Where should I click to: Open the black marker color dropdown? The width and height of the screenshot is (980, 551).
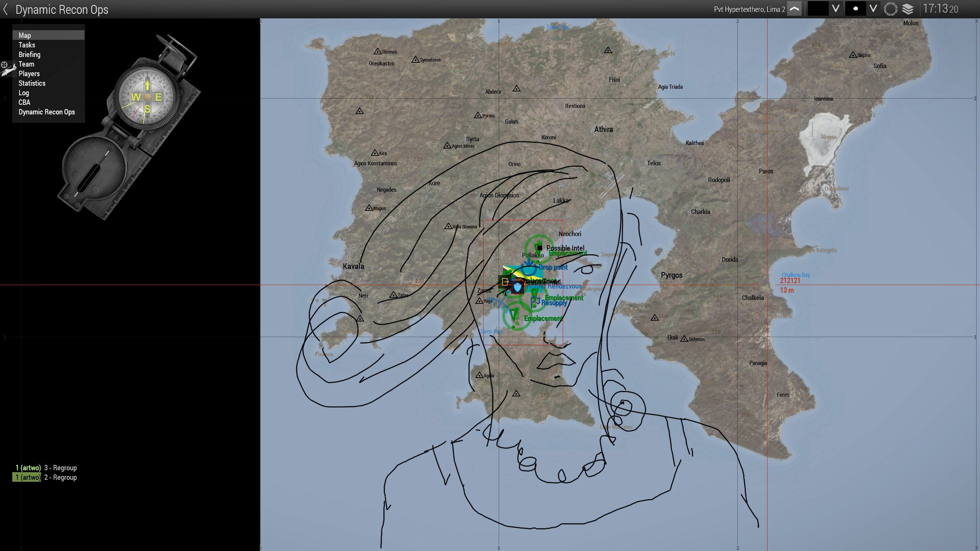tap(836, 9)
